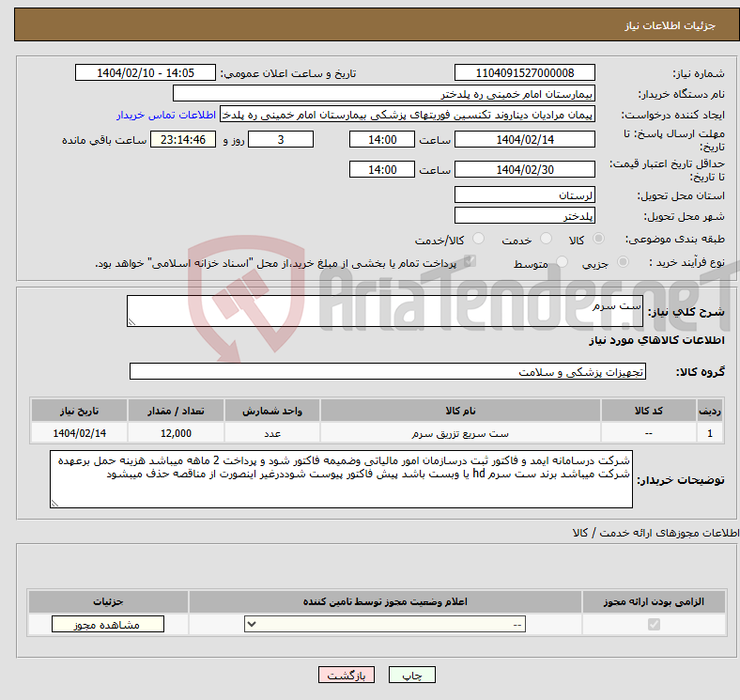This screenshot has height=700, width=740.
Task: Click the شماره نیاز number field
Action: tap(524, 73)
